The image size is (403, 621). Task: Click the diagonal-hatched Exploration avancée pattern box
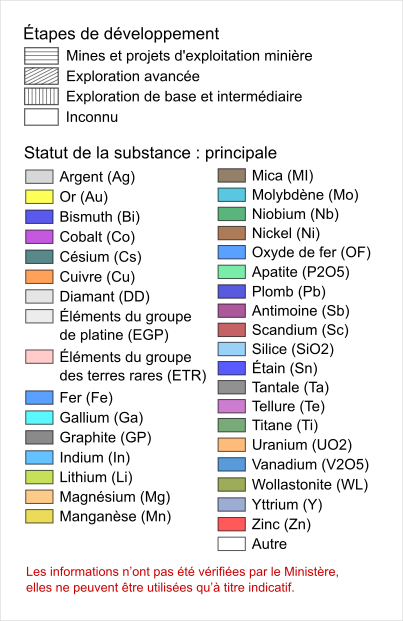pyautogui.click(x=41, y=76)
